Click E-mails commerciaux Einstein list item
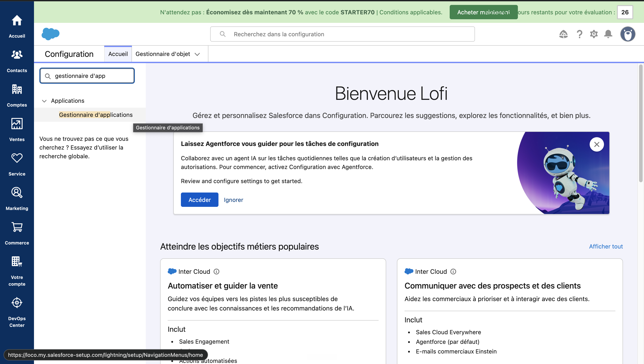The image size is (644, 364). pos(456,351)
